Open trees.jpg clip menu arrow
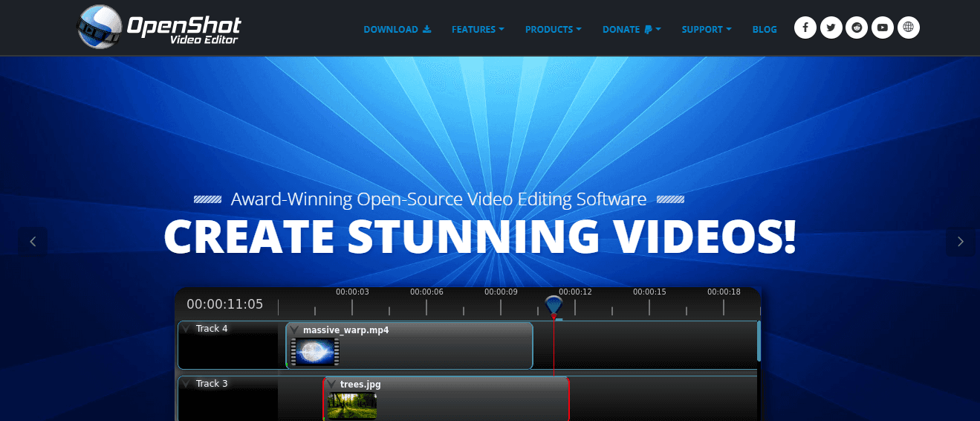 (331, 385)
